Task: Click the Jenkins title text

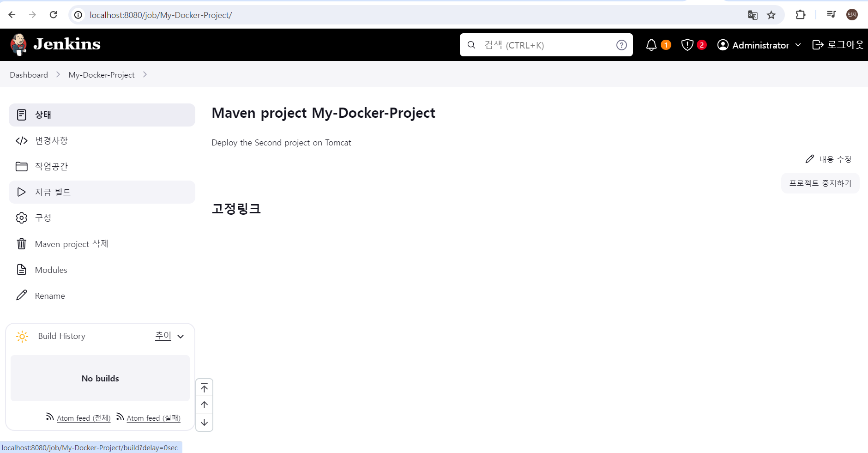Action: tap(67, 44)
